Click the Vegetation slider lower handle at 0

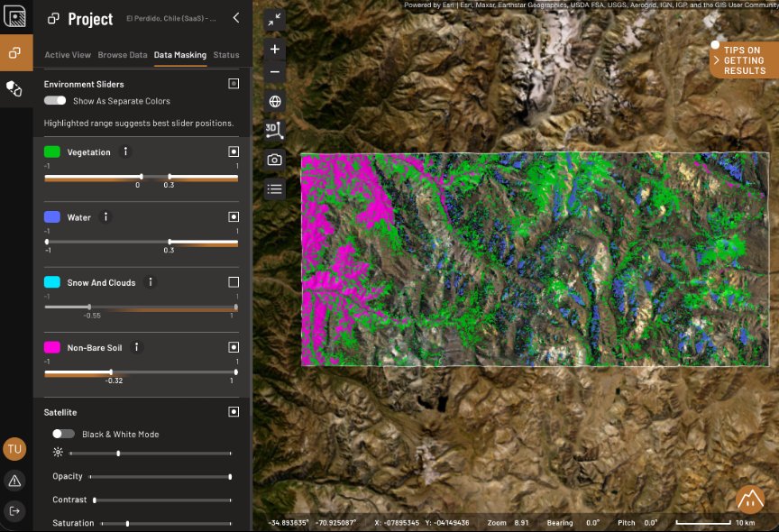tap(141, 177)
